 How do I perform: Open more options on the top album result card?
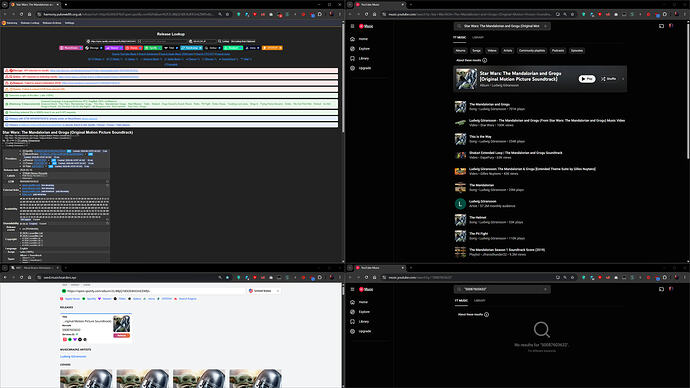click(x=623, y=79)
